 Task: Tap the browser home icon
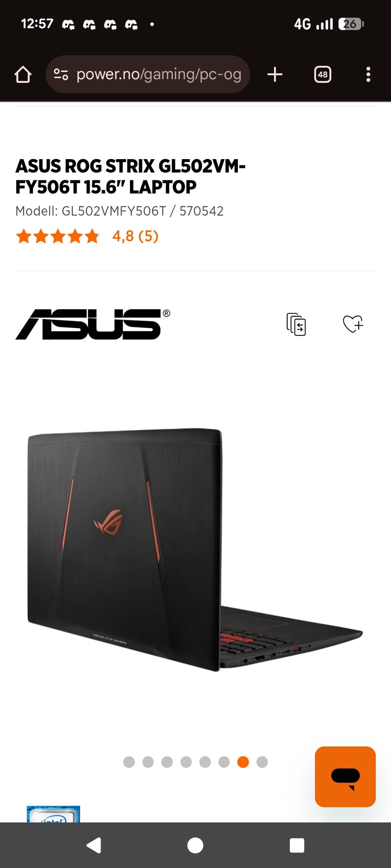point(23,74)
